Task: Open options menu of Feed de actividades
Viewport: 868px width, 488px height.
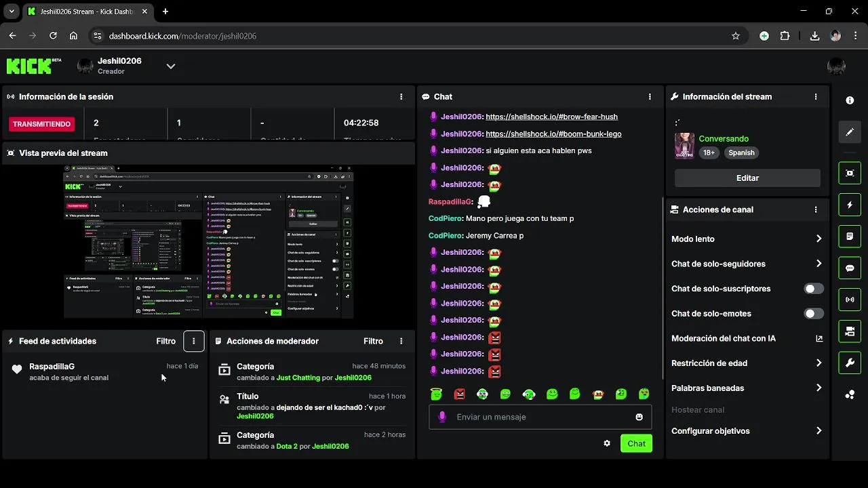Action: (193, 341)
